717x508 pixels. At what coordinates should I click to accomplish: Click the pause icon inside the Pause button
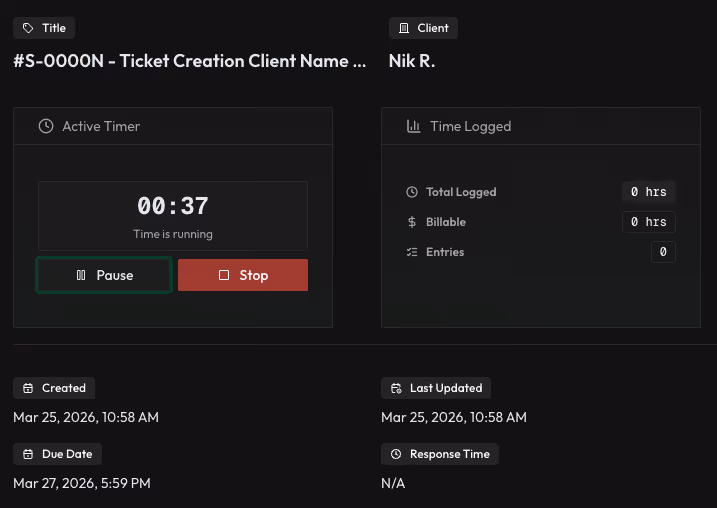coord(81,275)
